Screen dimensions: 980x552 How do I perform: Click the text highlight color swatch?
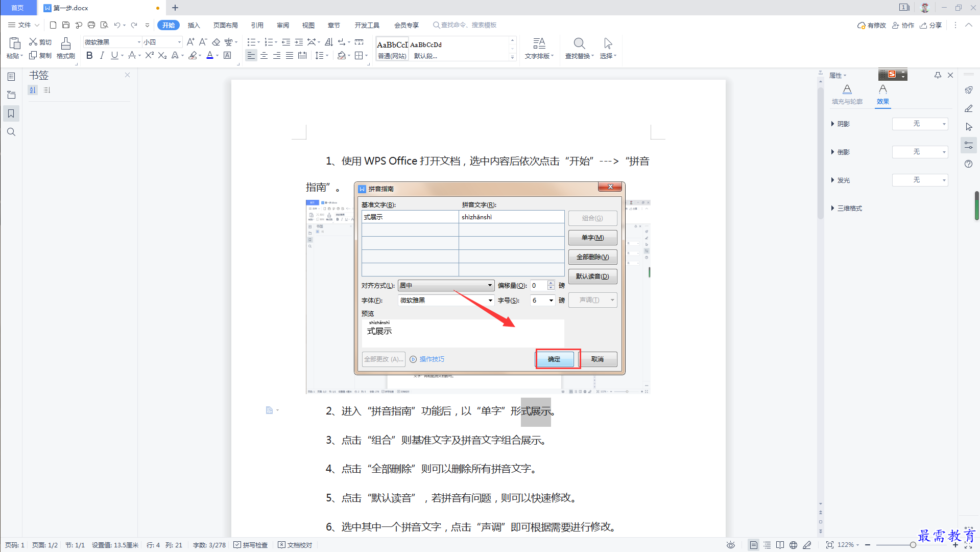pyautogui.click(x=193, y=55)
